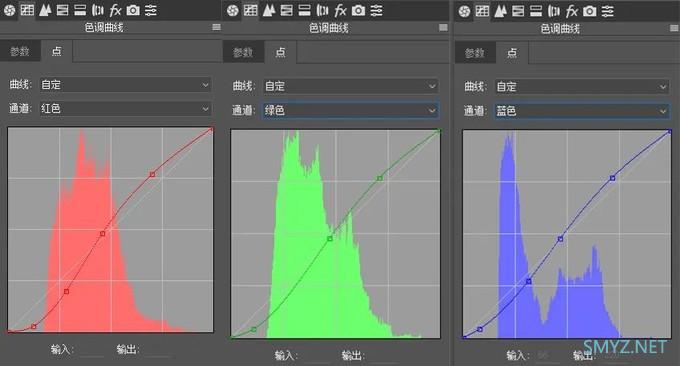The image size is (680, 366).
Task: Open Camera Calibration icon in red channel panel
Action: 133,10
